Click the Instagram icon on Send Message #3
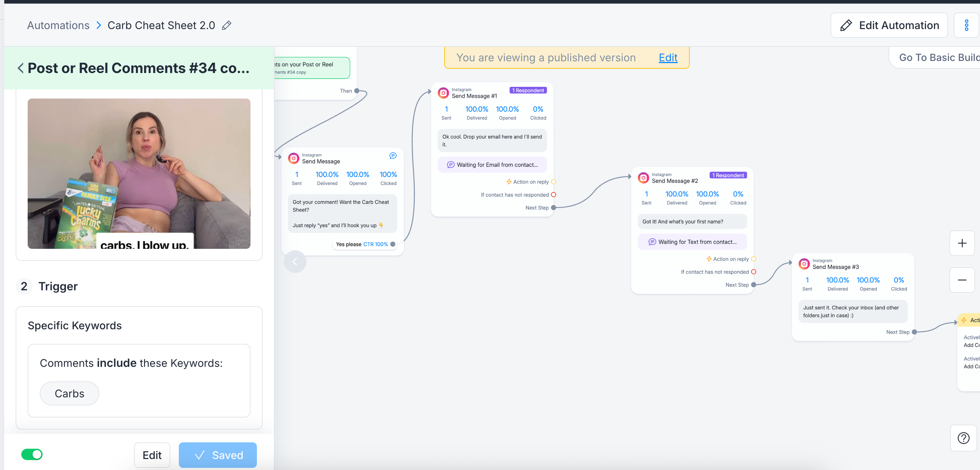Image resolution: width=980 pixels, height=470 pixels. [804, 264]
